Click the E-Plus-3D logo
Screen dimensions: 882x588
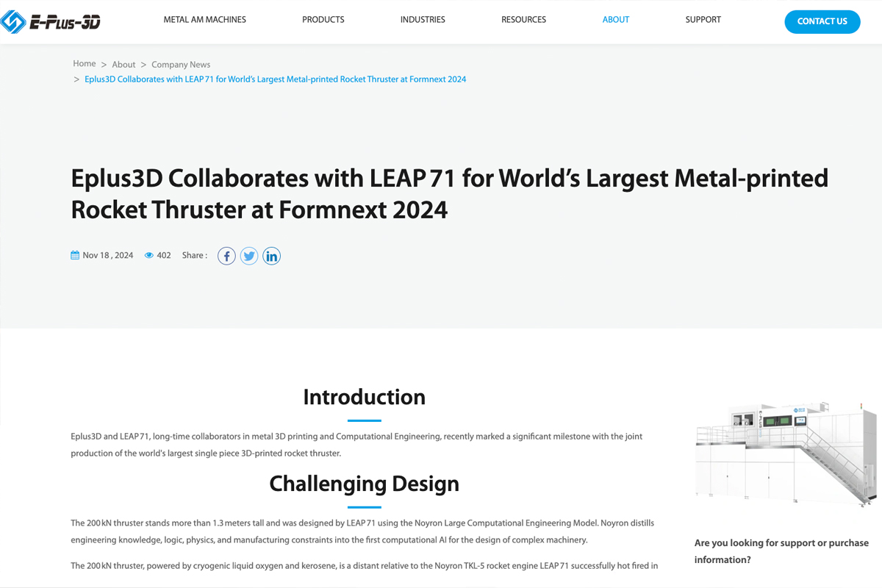tap(51, 21)
